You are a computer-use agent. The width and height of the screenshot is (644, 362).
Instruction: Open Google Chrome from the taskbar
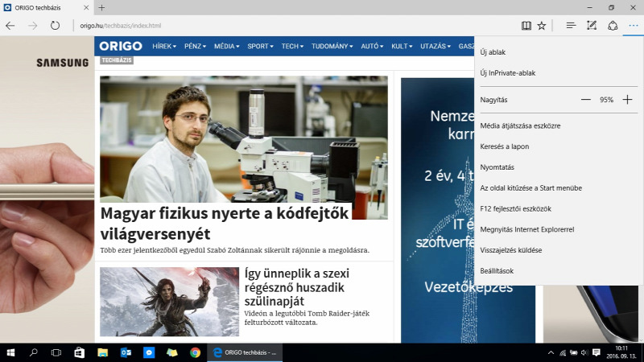195,352
